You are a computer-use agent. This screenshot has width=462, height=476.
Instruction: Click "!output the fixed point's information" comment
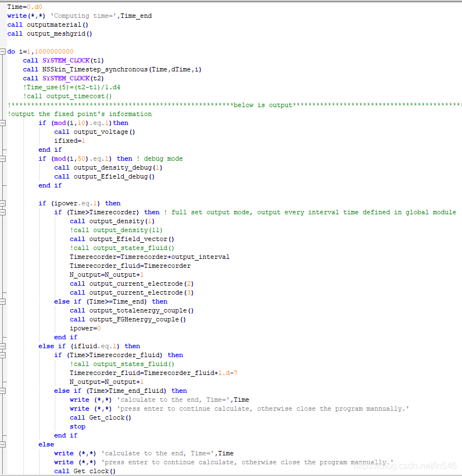pos(80,114)
